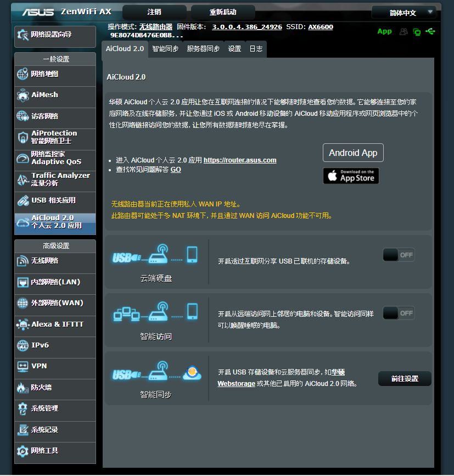Open the wireless network icon

pos(23,261)
